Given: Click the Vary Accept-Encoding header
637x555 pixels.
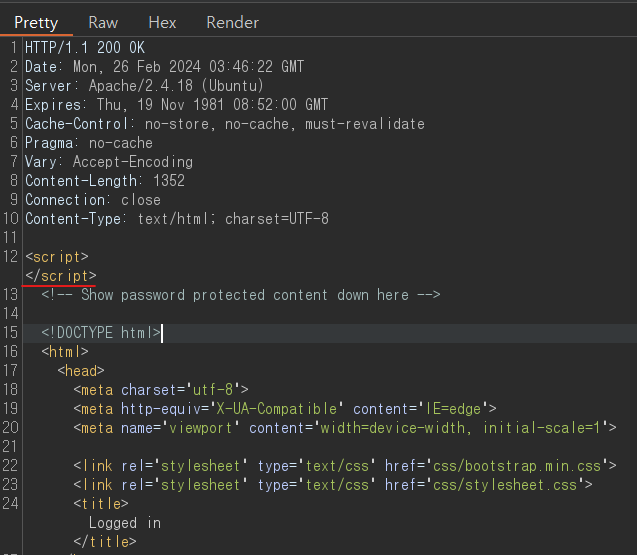Looking at the screenshot, I should coord(109,162).
